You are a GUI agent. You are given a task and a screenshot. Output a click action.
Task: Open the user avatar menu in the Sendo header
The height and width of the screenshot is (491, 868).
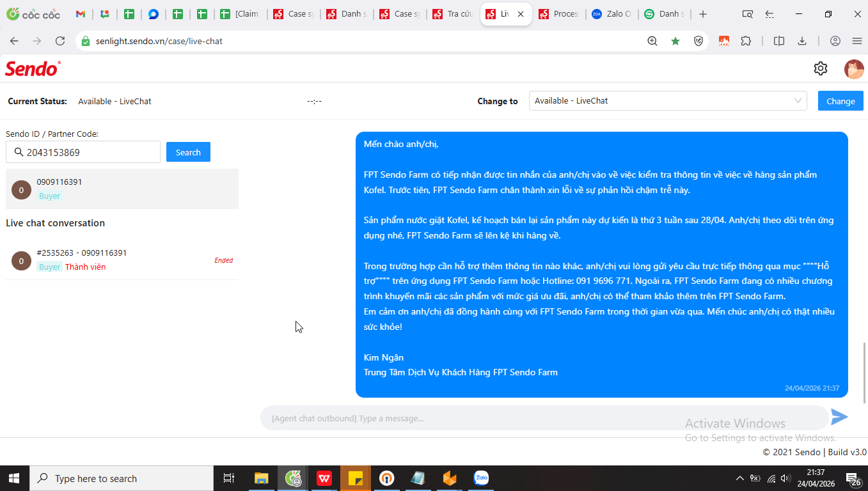(854, 69)
